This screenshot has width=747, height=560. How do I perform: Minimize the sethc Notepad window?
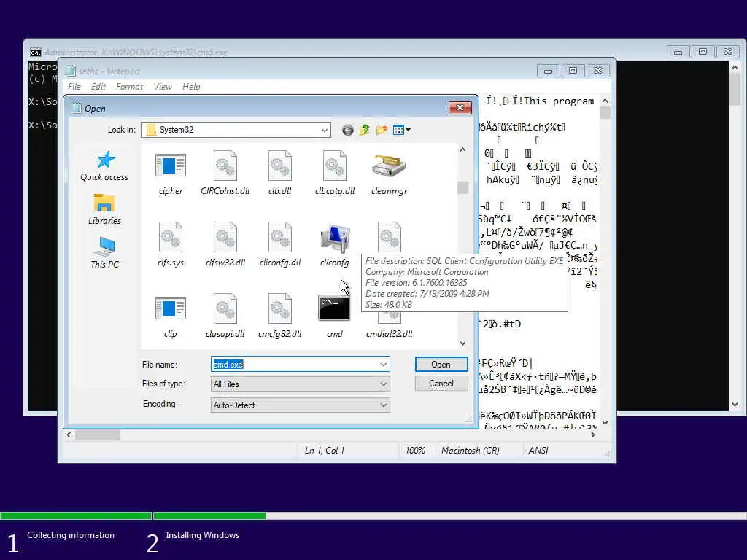tap(549, 71)
